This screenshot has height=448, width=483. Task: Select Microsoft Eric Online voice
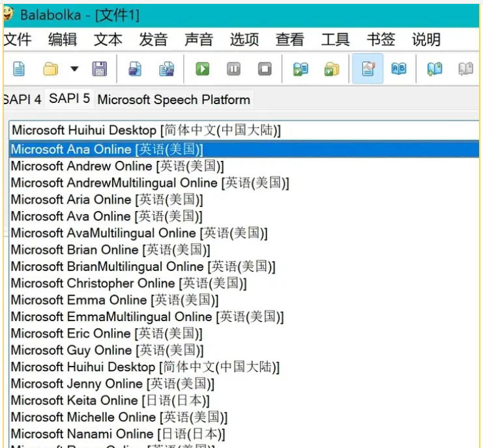pos(244,333)
